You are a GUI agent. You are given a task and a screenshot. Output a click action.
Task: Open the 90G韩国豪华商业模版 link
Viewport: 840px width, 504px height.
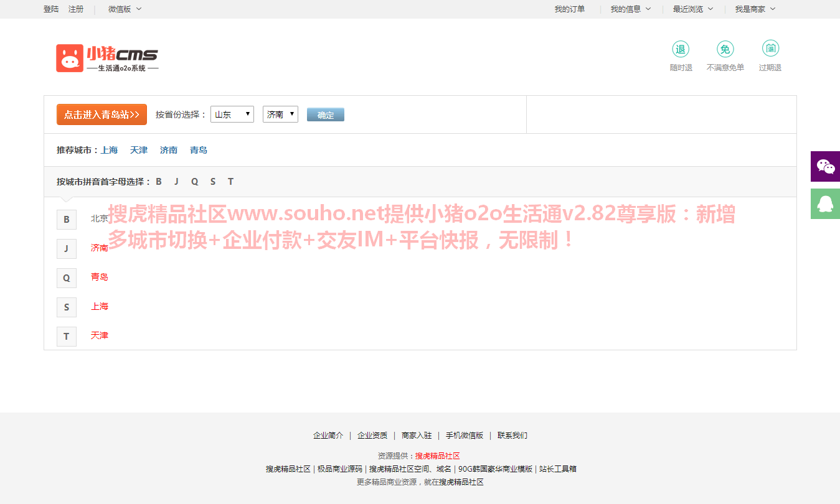[496, 469]
